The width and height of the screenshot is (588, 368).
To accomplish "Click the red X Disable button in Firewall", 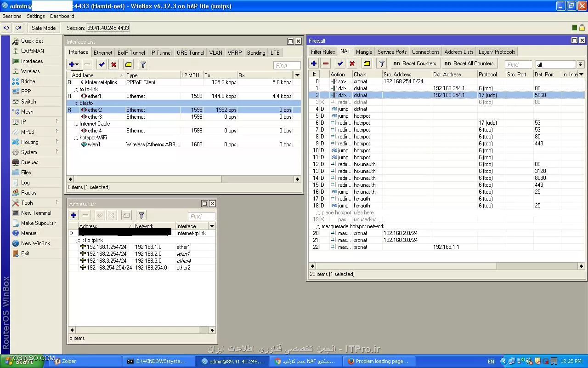I will [352, 64].
